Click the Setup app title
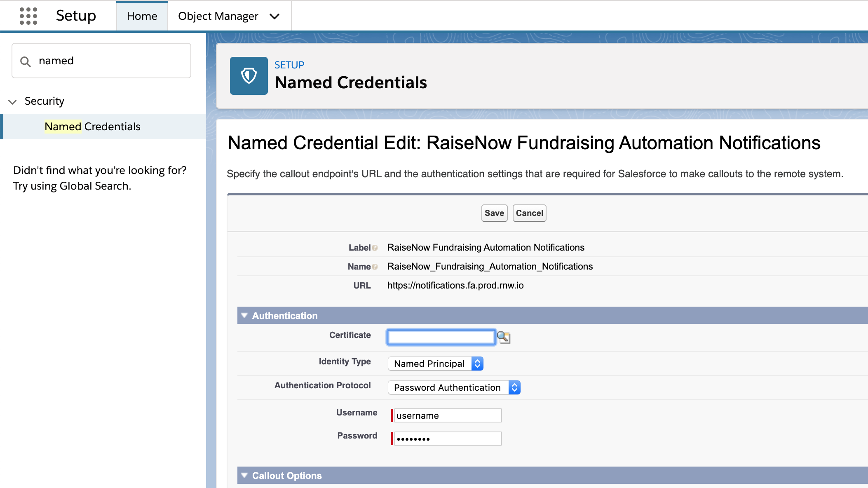Image resolution: width=868 pixels, height=488 pixels. 76,16
